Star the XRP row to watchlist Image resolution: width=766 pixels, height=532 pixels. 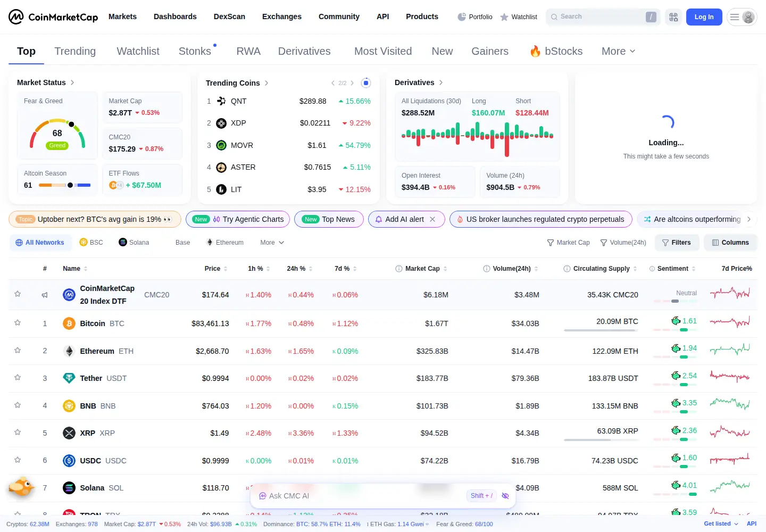point(18,432)
